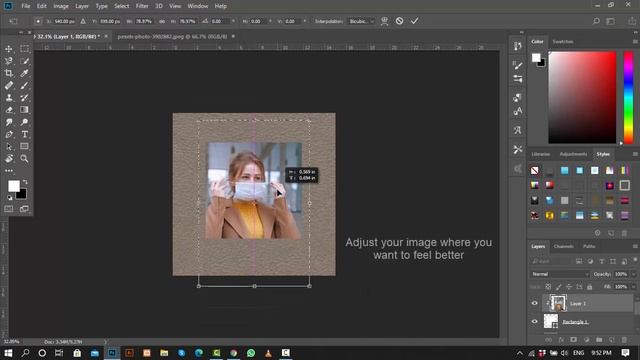
Task: Expand the extra tools ellipsis
Action: click(9, 171)
